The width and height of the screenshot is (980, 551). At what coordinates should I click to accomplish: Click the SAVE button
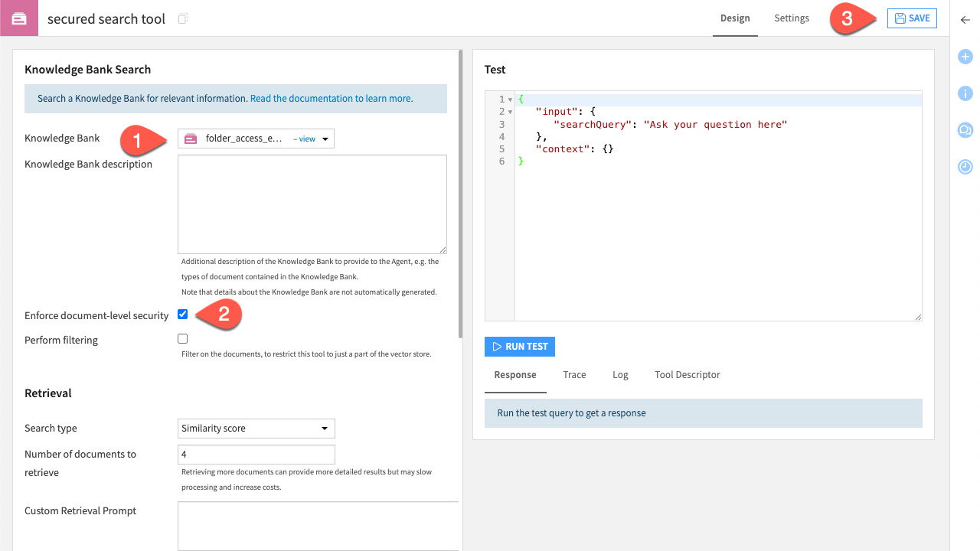pyautogui.click(x=912, y=18)
